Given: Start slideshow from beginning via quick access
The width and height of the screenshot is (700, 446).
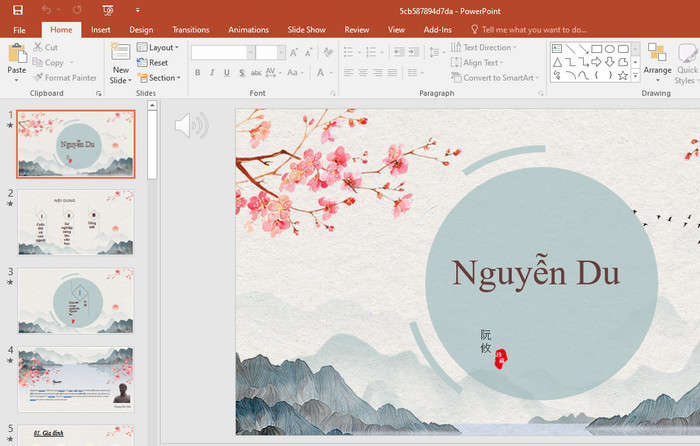Looking at the screenshot, I should [x=107, y=10].
